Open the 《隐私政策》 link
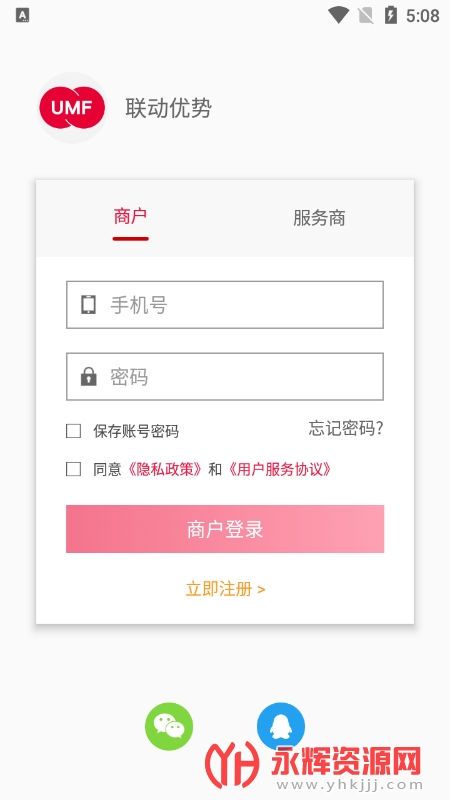The image size is (450, 800). [x=165, y=469]
